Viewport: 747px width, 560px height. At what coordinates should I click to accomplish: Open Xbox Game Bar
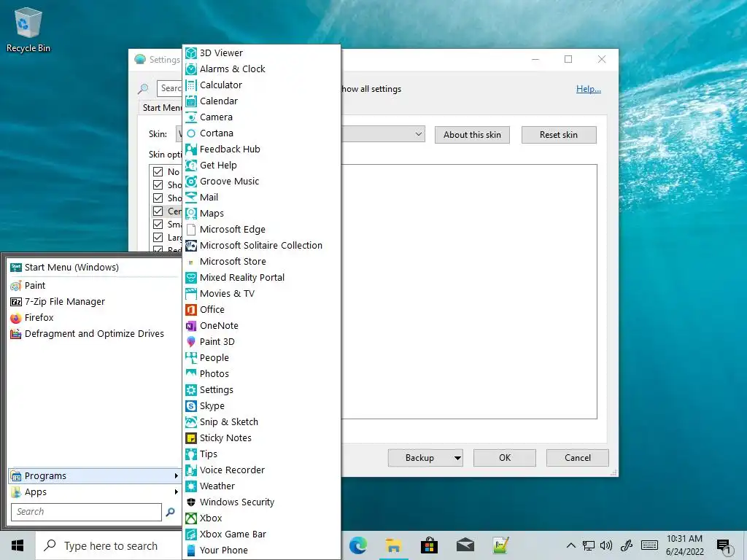click(262, 534)
